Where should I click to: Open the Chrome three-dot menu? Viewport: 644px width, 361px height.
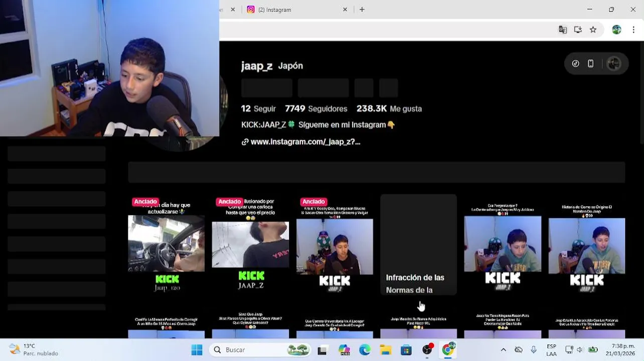(x=633, y=30)
